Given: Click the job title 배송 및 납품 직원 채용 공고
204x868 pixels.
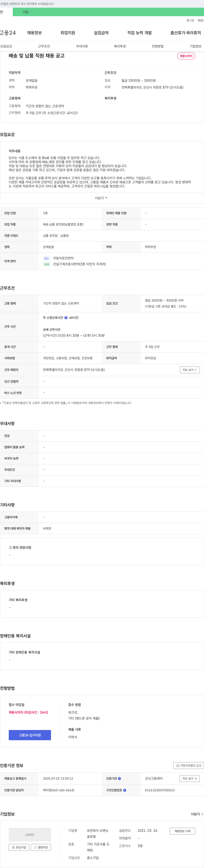Looking at the screenshot, I should point(37,56).
